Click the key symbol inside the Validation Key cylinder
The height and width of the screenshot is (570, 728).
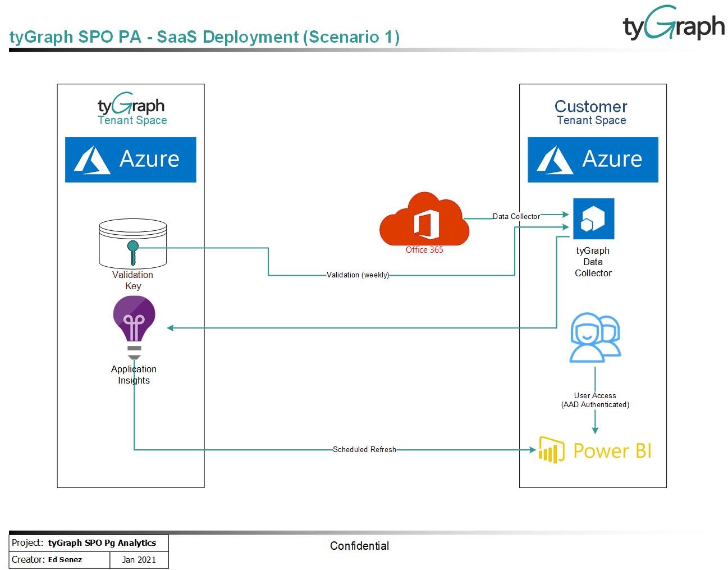[132, 252]
